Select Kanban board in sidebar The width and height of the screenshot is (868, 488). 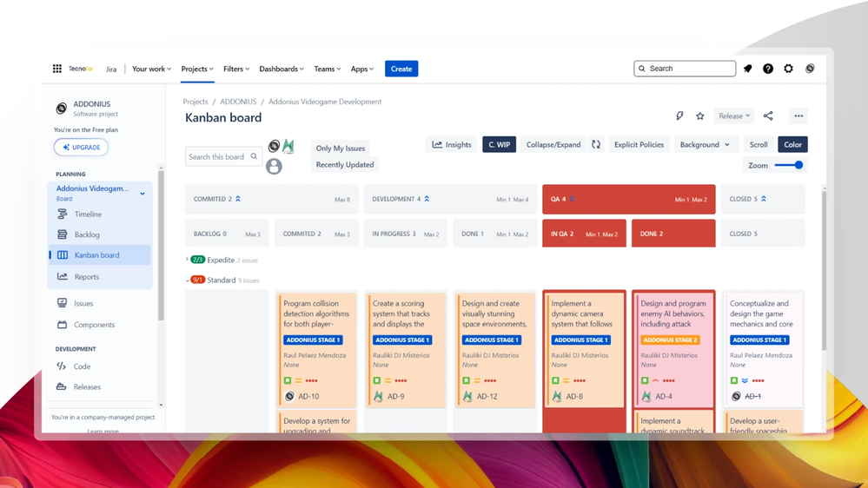pos(100,255)
